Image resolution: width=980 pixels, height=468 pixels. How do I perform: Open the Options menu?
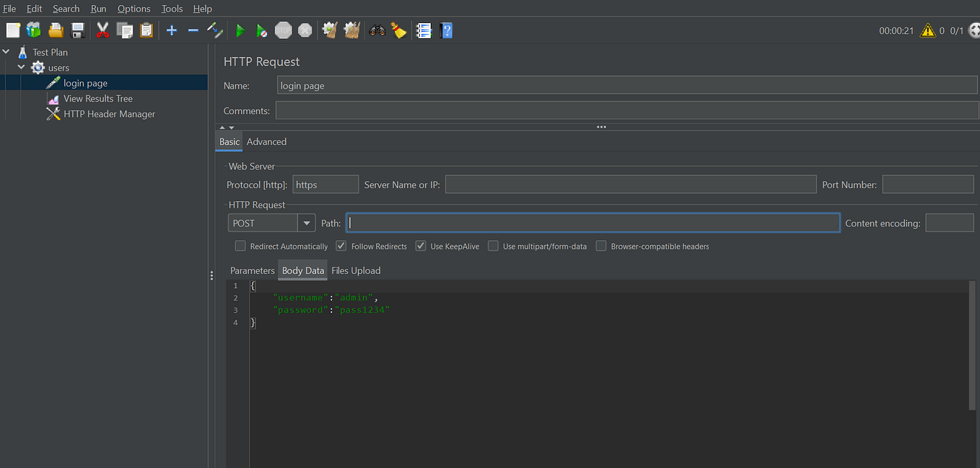134,8
